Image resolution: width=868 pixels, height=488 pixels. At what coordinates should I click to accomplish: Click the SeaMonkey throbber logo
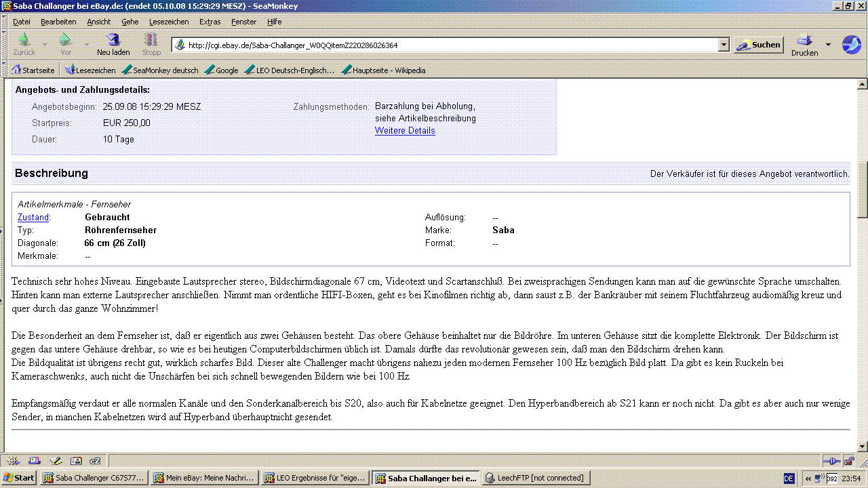pyautogui.click(x=851, y=45)
